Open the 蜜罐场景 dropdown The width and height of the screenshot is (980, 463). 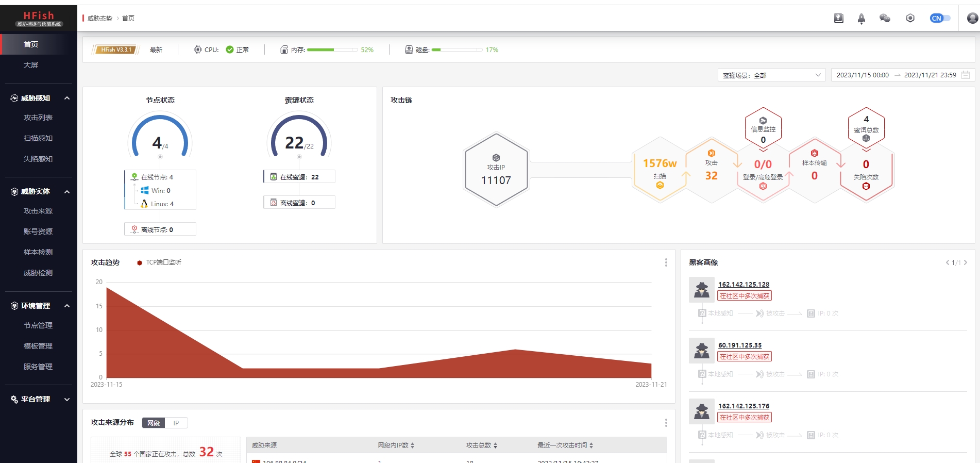[771, 75]
